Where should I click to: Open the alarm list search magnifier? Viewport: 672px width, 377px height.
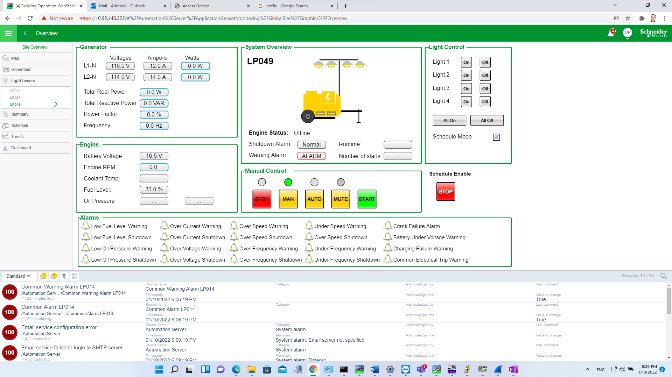(x=663, y=276)
